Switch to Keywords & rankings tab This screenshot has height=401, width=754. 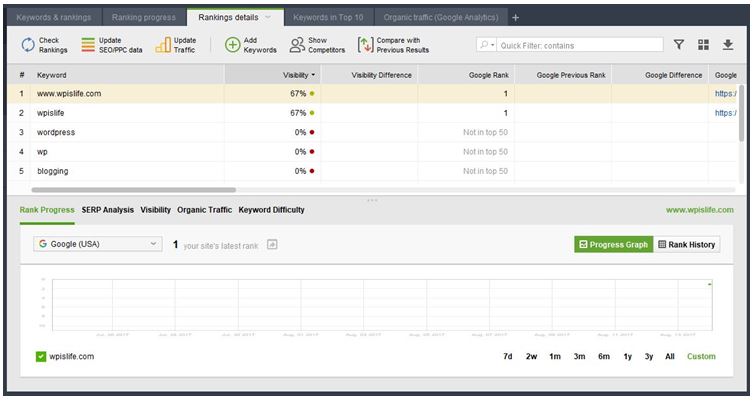pos(53,17)
